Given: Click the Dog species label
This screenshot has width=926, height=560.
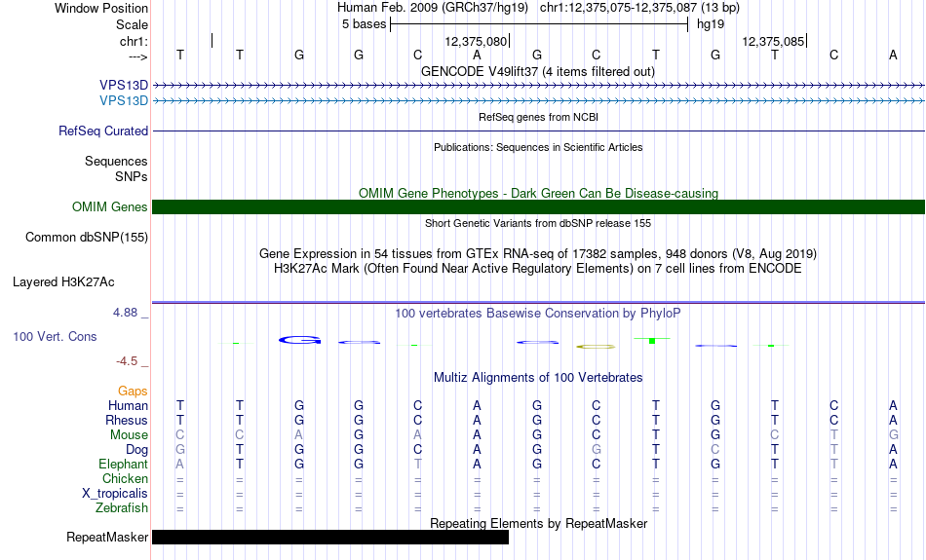Looking at the screenshot, I should coord(136,450).
